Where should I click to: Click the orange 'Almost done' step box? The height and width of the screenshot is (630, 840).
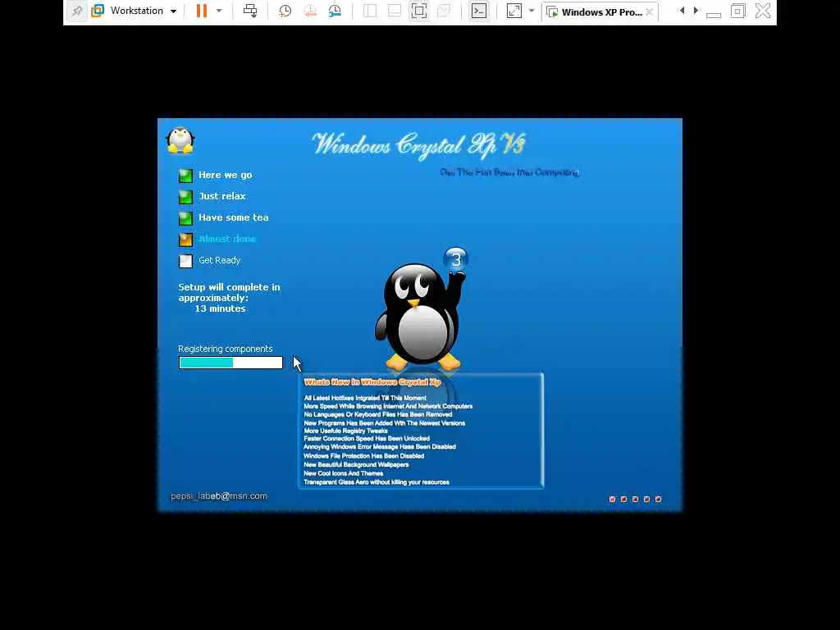point(185,240)
